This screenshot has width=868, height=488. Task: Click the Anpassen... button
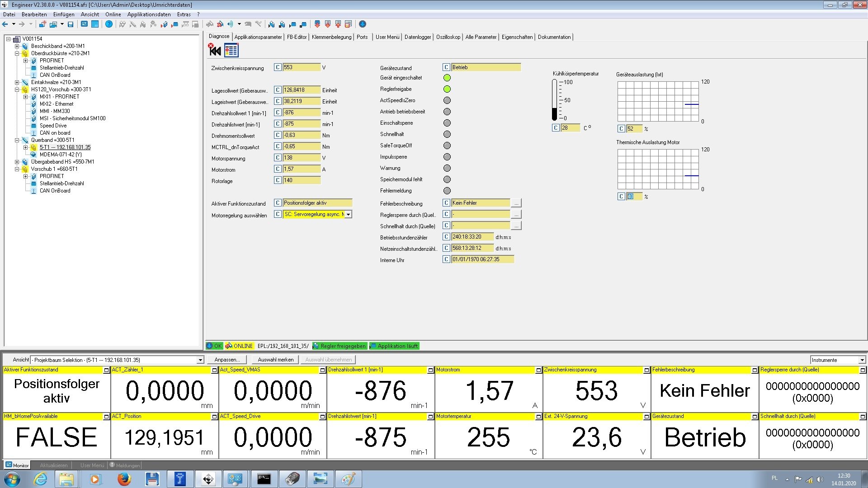click(x=226, y=360)
